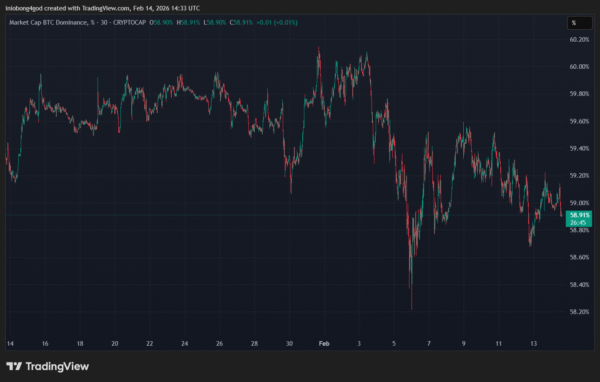This screenshot has height=382, width=600.
Task: Click the 9 date label on the time axis
Action: tap(464, 344)
